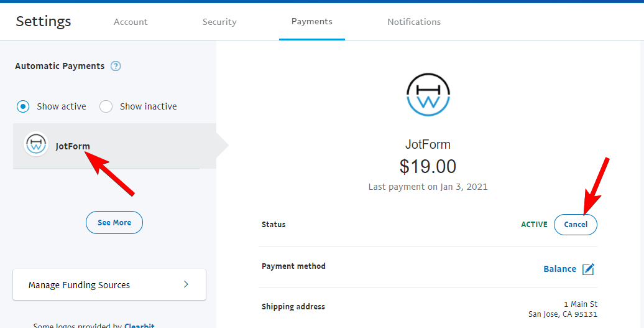Click the JotForm logo in sidebar list
This screenshot has width=644, height=328.
36,144
